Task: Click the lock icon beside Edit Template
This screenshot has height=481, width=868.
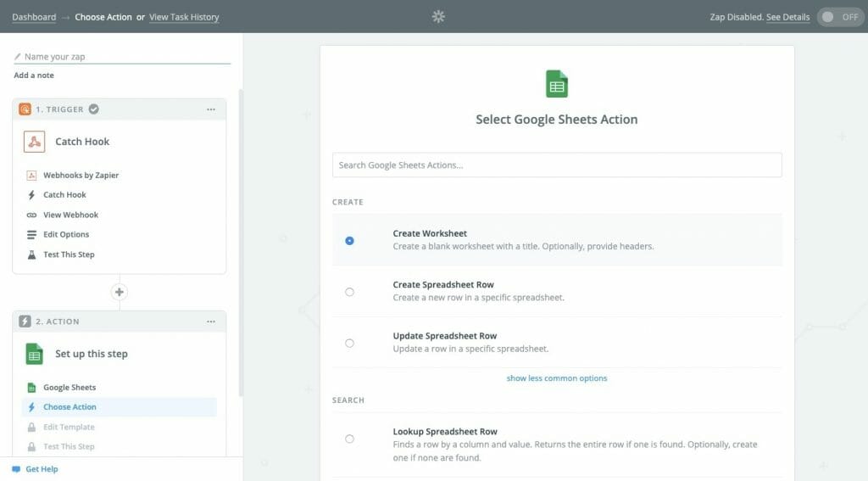Action: coord(31,427)
